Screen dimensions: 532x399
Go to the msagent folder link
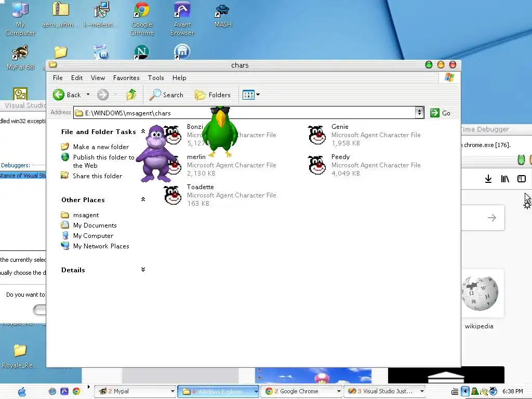(x=86, y=215)
